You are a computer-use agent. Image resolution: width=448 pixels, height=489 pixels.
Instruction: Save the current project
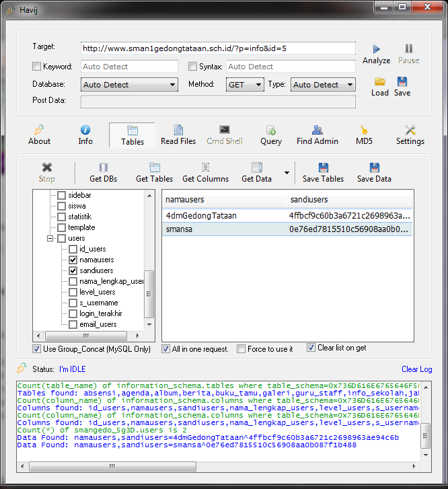pos(402,87)
